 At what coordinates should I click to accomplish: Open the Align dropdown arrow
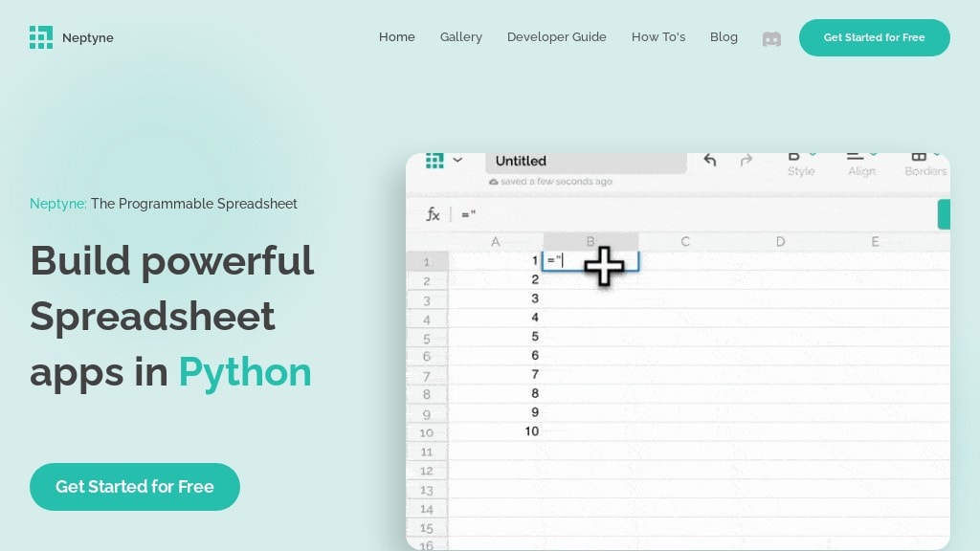click(x=872, y=151)
